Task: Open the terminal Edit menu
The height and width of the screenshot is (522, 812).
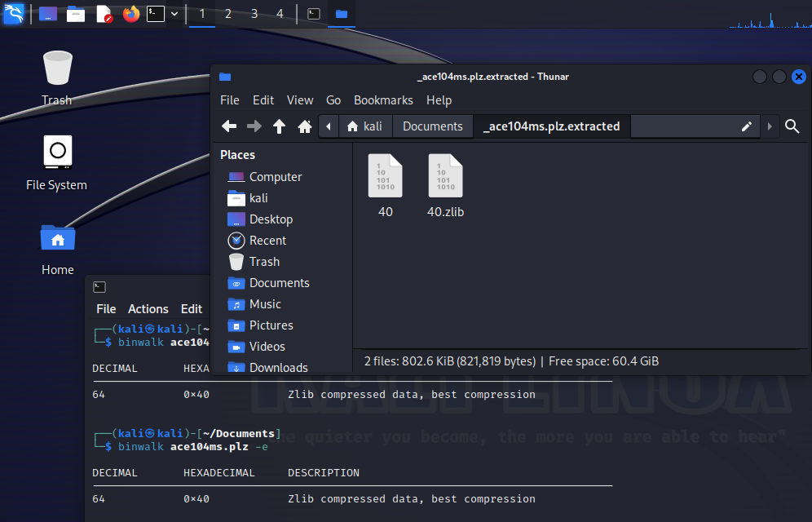Action: coord(191,308)
